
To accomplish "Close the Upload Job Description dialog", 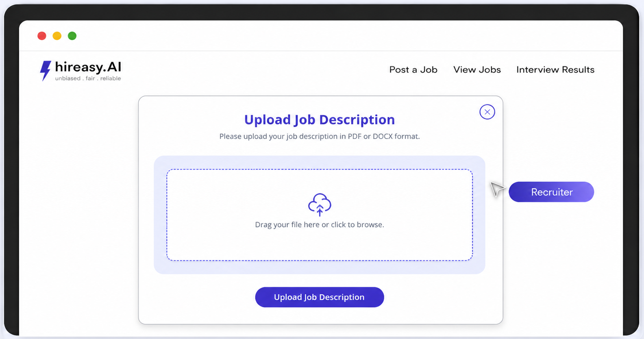I will [487, 112].
